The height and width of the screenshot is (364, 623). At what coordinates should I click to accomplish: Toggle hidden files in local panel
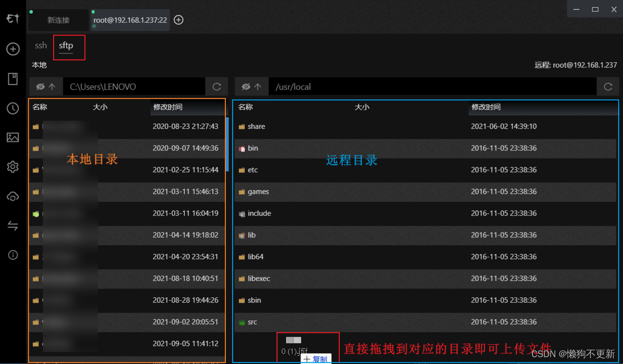(x=40, y=87)
